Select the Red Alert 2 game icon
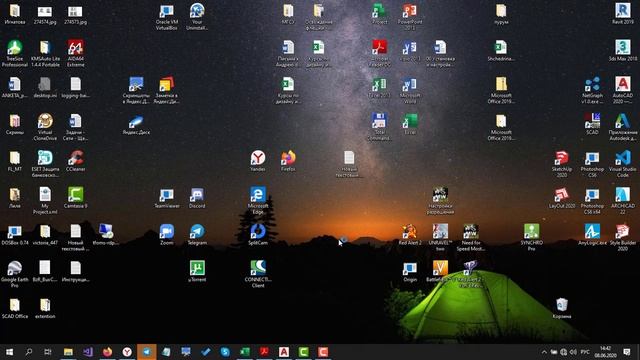Viewport: 640px width, 360px height. coord(410,235)
